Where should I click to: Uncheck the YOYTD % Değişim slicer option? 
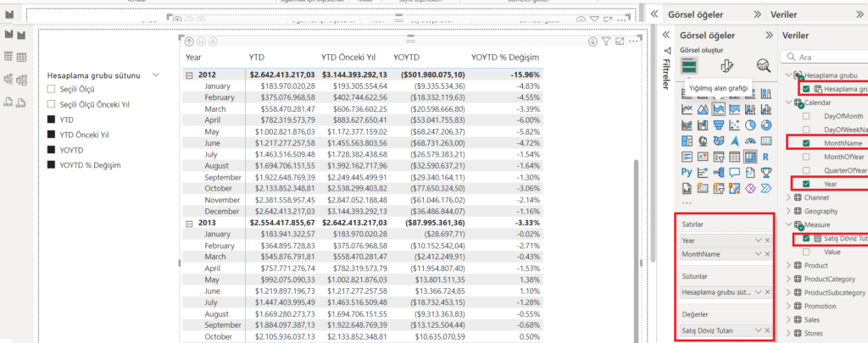[52, 165]
